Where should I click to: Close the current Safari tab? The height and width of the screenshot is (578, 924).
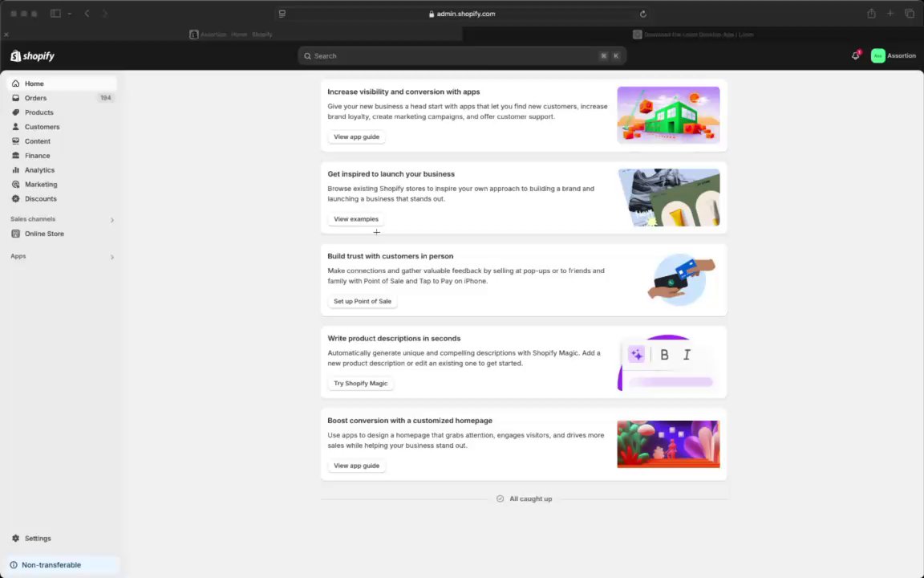point(6,35)
